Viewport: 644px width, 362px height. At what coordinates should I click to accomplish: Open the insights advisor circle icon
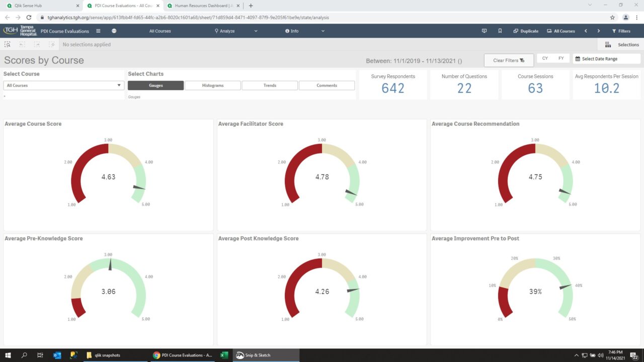113,31
